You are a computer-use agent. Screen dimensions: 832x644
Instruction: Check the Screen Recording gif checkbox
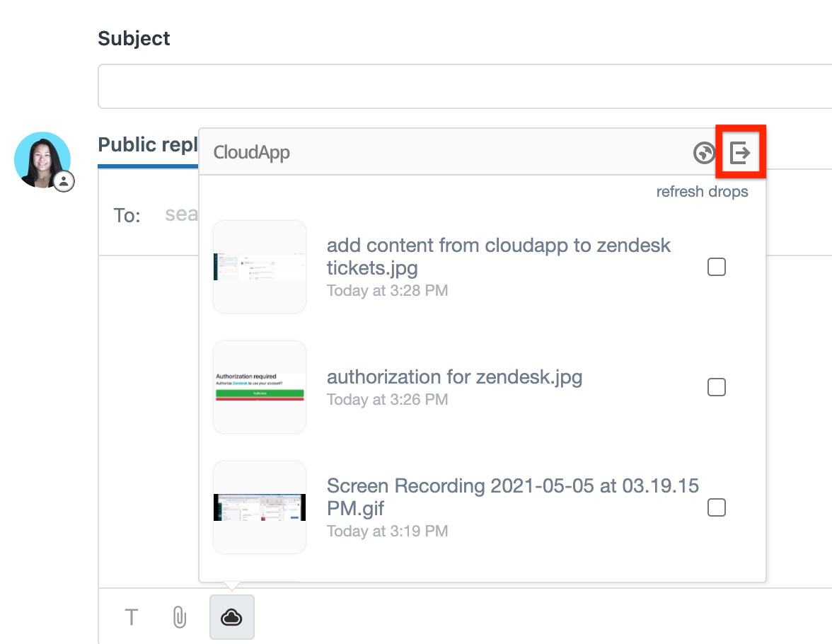tap(716, 507)
